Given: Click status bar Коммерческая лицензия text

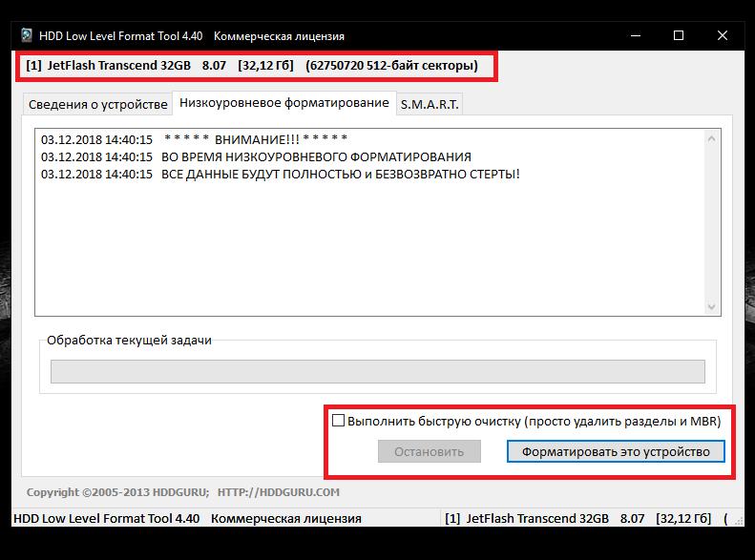Looking at the screenshot, I should [286, 519].
